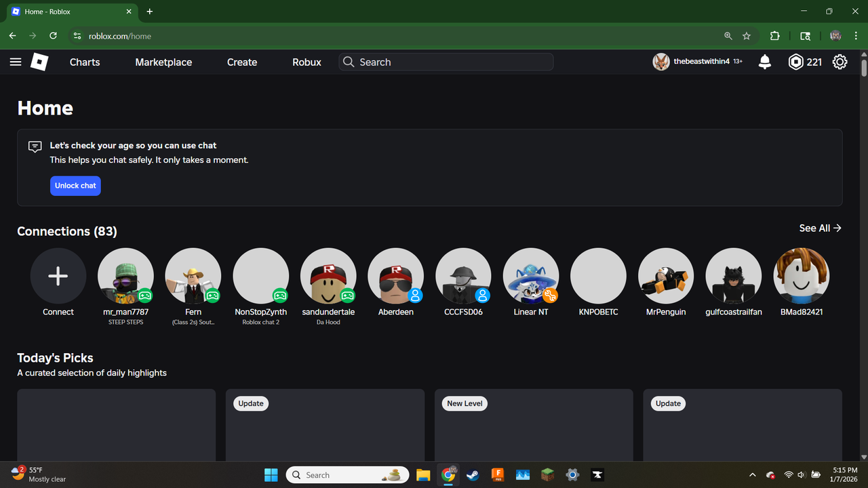Click the in-game status badge on mr_man7787
This screenshot has width=868, height=488.
point(144,296)
